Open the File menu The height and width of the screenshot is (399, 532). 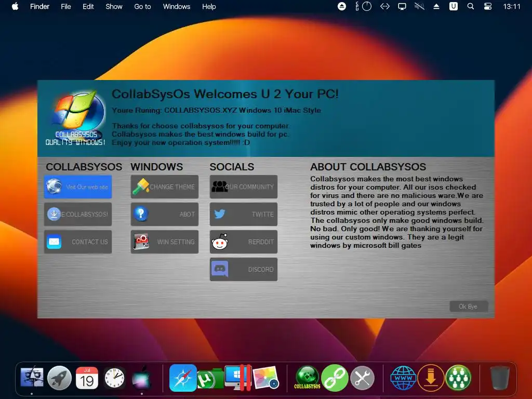(x=66, y=6)
